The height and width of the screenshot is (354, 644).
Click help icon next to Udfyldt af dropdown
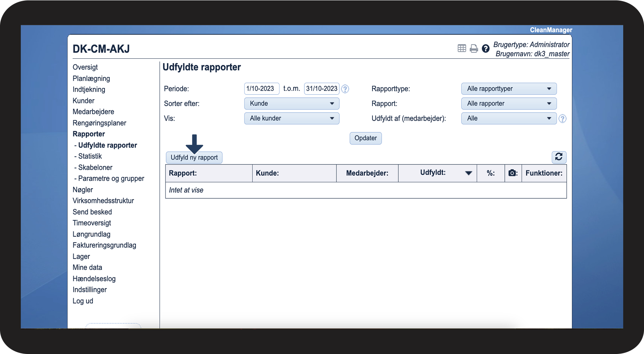coord(562,118)
